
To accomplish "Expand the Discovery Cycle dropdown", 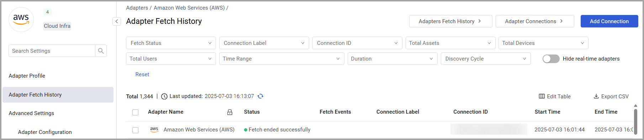I will coord(486,59).
